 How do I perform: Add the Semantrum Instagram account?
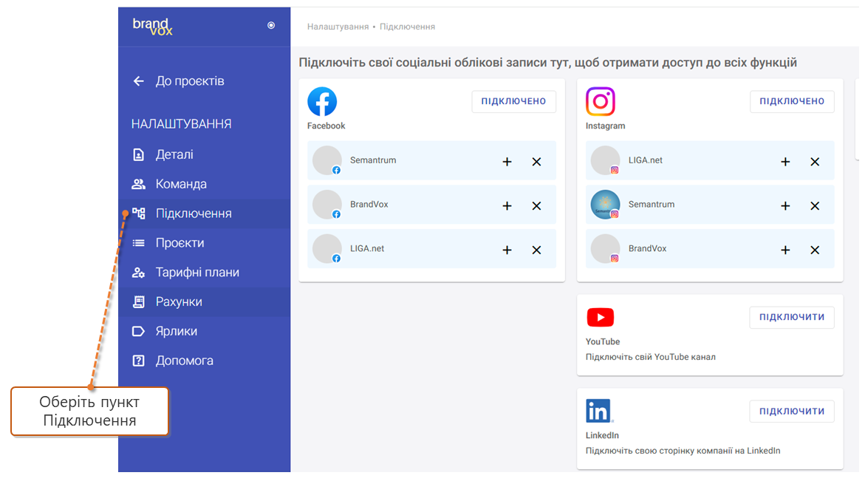pyautogui.click(x=785, y=206)
